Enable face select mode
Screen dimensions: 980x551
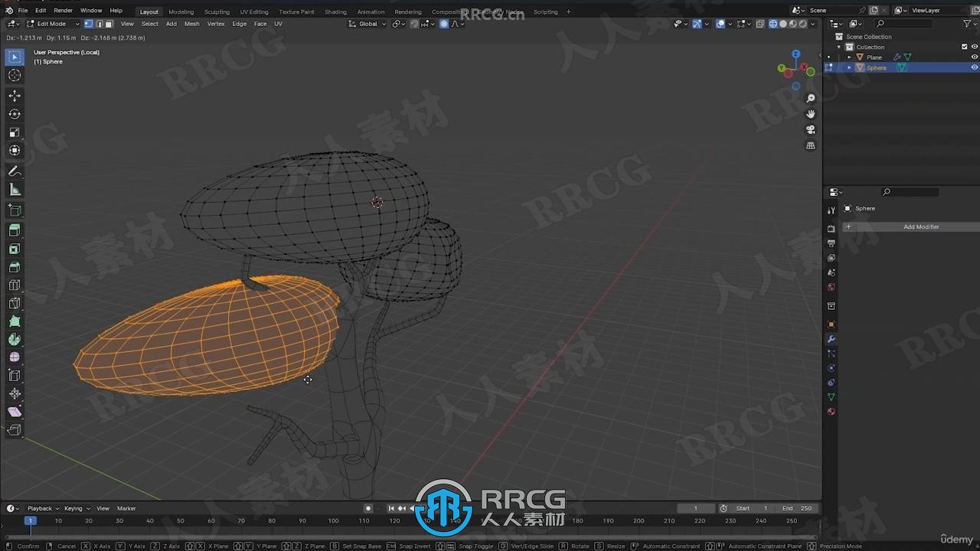[x=109, y=24]
